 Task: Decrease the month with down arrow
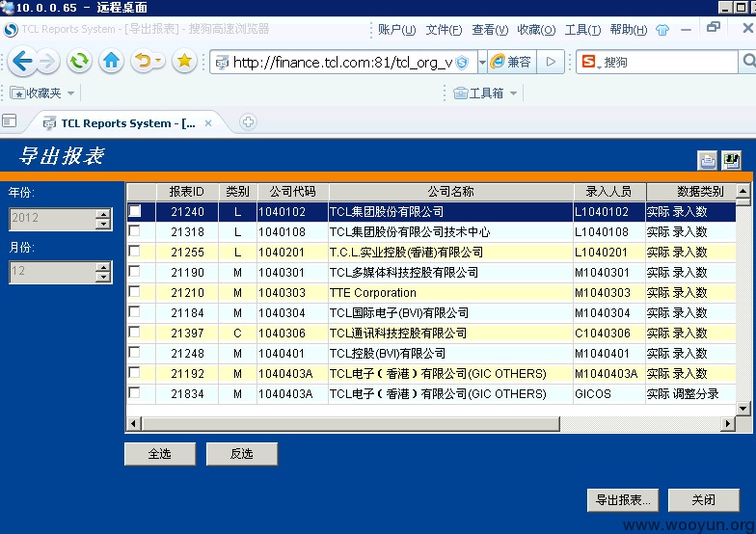tap(102, 278)
